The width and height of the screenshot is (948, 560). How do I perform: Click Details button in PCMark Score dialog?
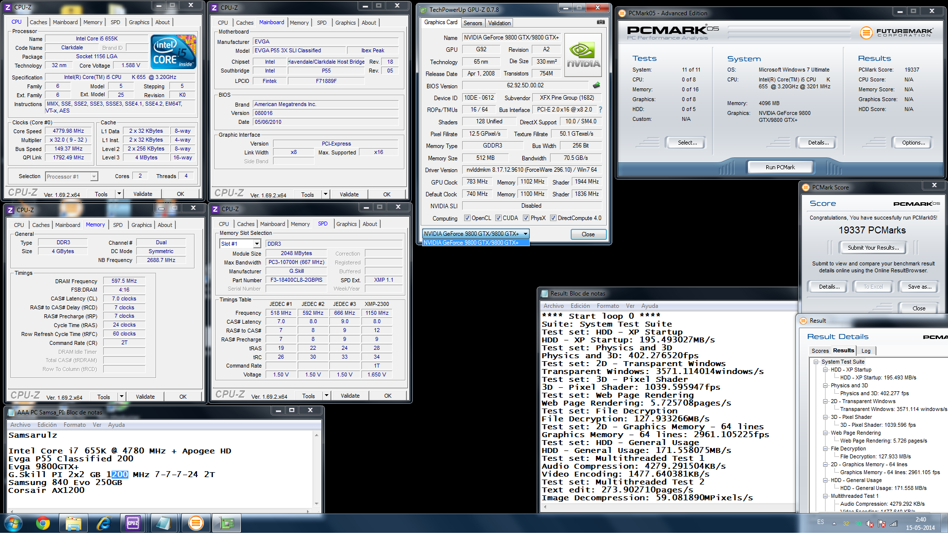tap(829, 287)
